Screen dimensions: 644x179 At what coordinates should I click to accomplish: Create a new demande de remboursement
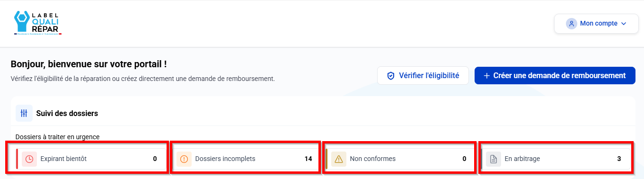555,75
